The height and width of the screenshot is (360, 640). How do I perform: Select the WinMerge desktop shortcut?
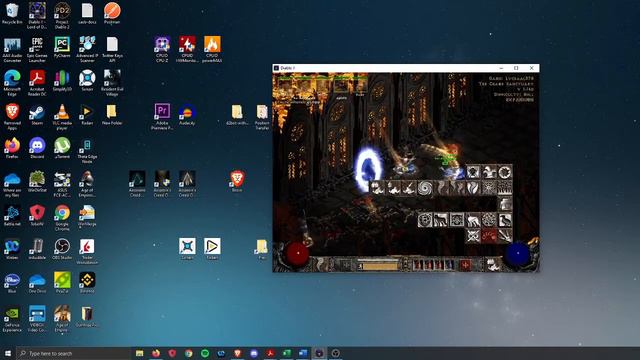87,216
